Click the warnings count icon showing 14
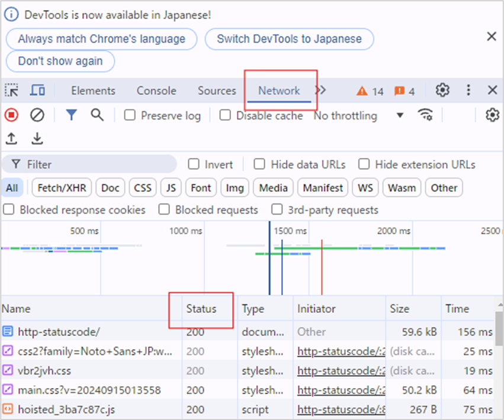This screenshot has width=504, height=420. click(370, 92)
